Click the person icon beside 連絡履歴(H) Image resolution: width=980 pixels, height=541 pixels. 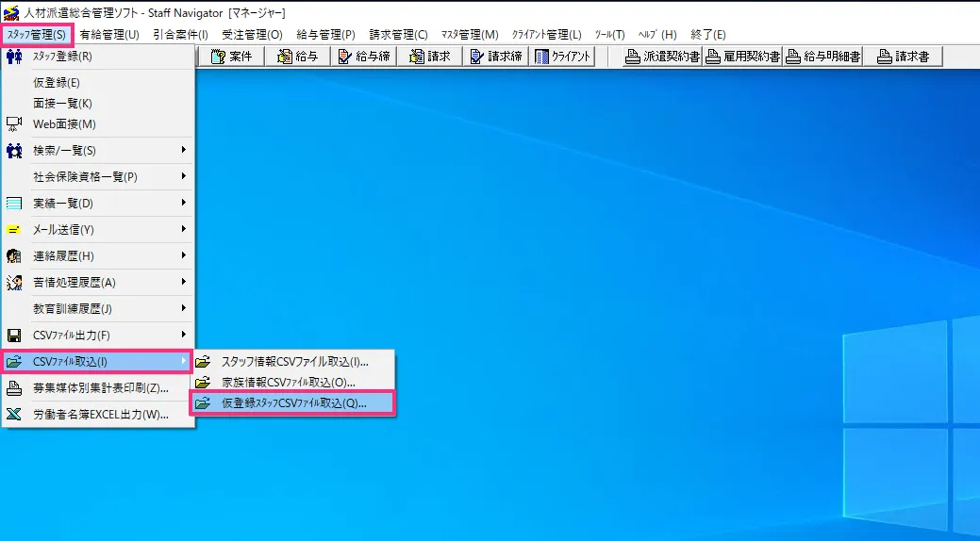pos(14,255)
